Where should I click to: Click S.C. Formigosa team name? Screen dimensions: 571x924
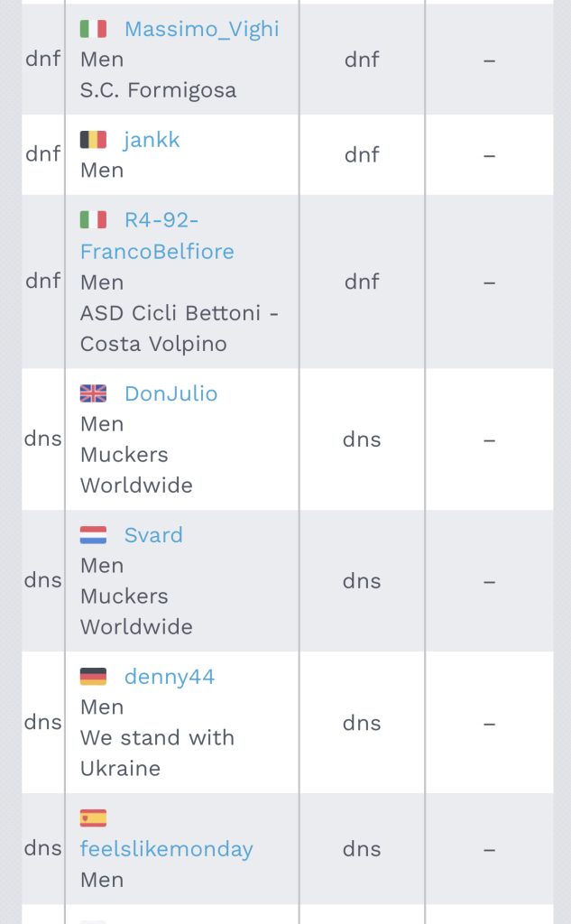158,90
